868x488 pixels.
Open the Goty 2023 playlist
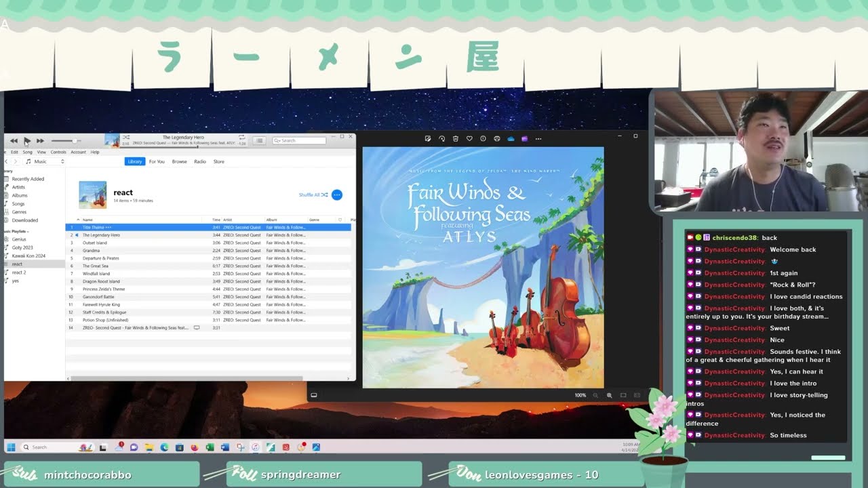(22, 247)
